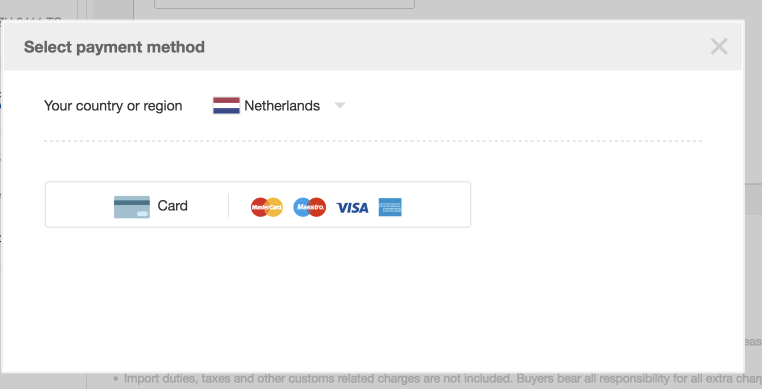Click the Maestro logo
Viewport: 762px width, 389px height.
tap(310, 207)
